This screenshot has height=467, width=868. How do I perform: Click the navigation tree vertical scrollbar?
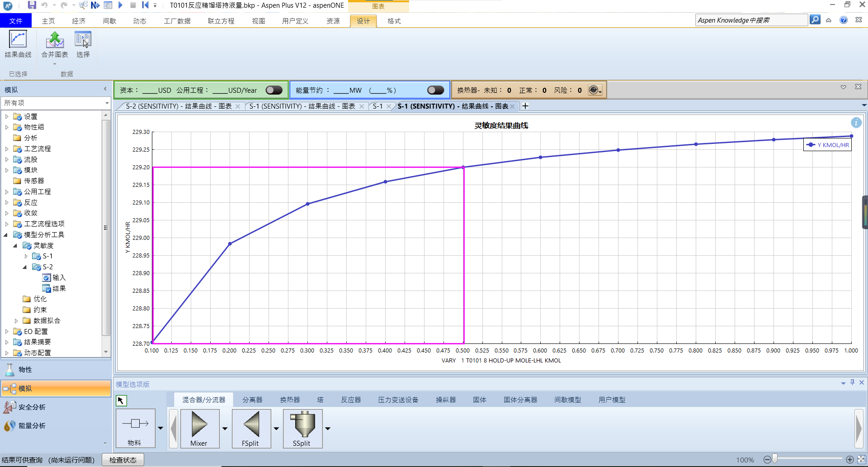tap(106, 228)
